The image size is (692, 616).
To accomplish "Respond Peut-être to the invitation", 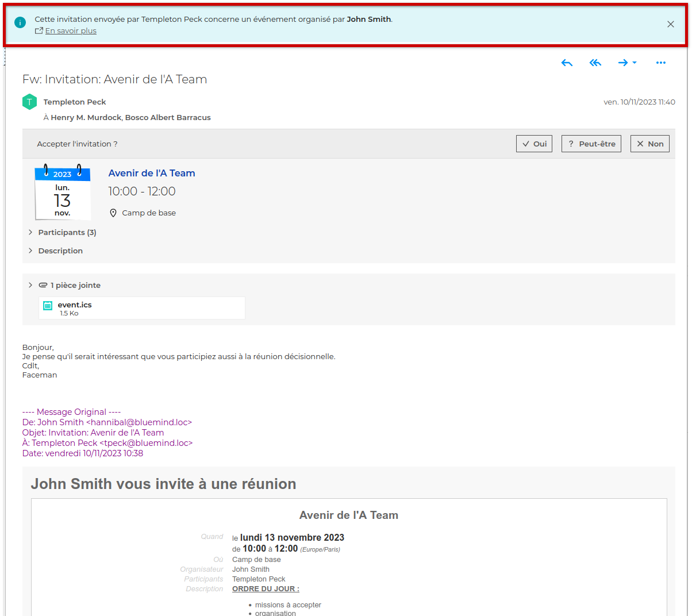I will (x=591, y=144).
